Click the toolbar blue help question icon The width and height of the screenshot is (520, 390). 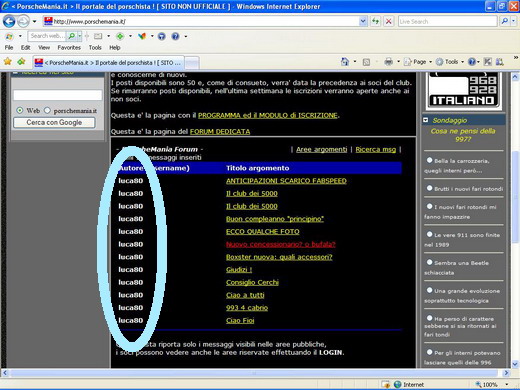(x=175, y=36)
